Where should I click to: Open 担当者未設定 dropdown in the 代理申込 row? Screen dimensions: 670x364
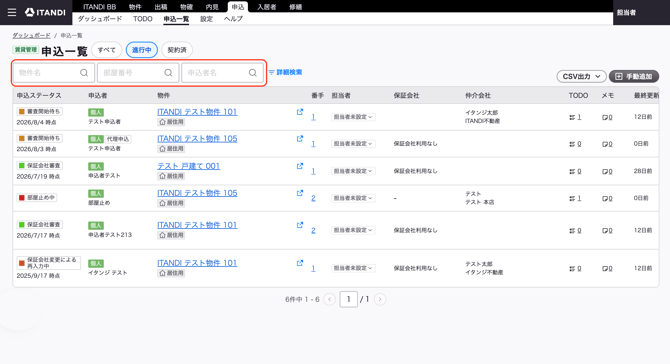click(x=353, y=144)
